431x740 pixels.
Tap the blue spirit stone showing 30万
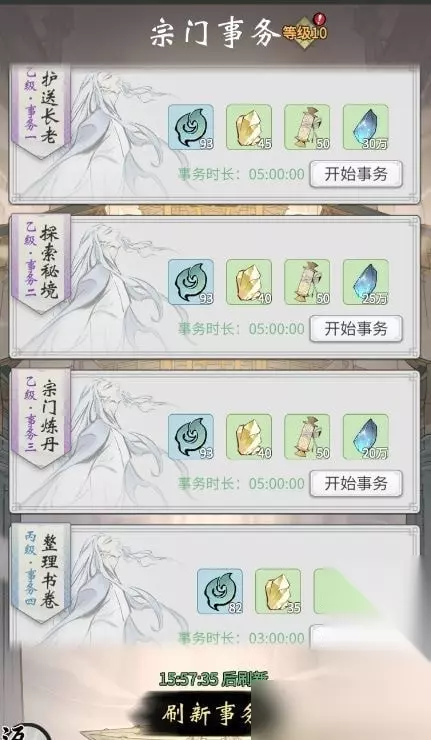click(x=365, y=127)
